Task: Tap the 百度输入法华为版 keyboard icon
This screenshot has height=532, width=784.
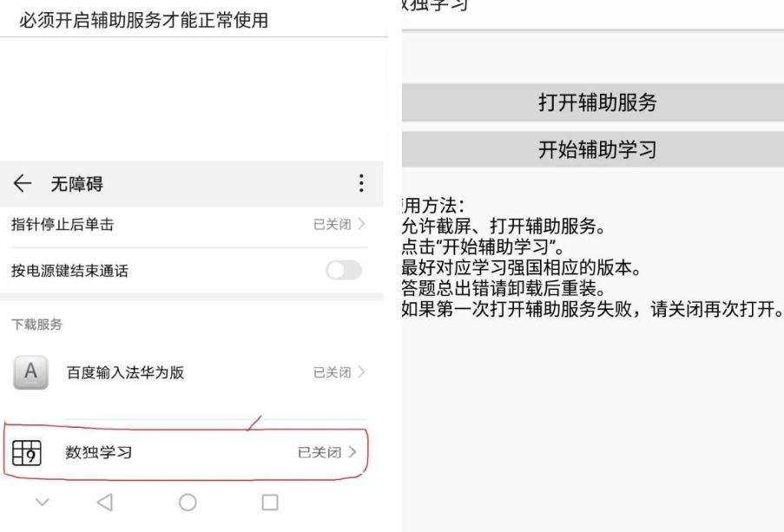Action: 30,372
